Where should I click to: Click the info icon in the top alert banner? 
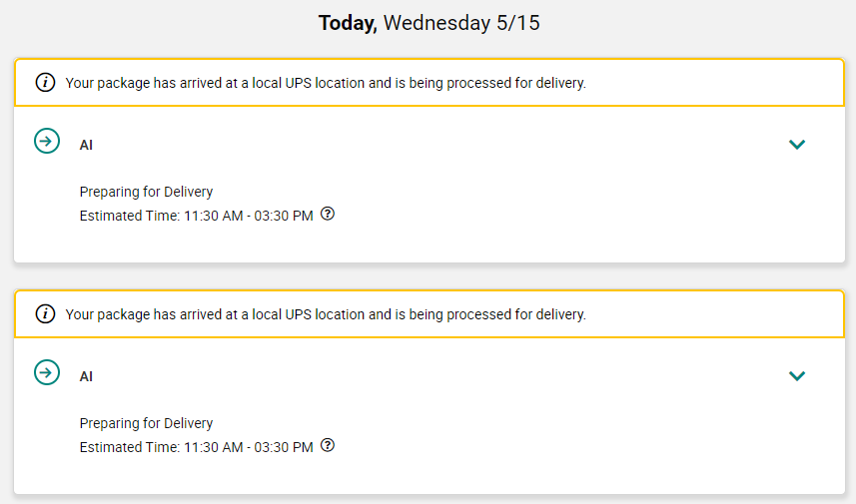[x=46, y=83]
